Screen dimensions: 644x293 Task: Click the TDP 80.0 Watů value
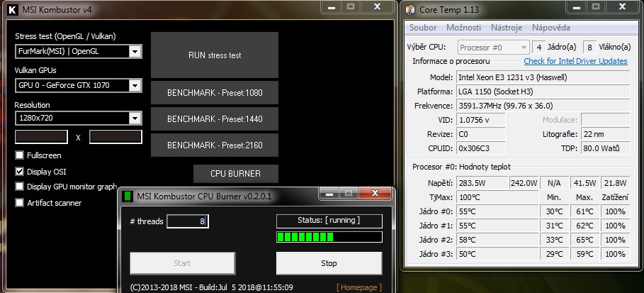[x=606, y=148]
